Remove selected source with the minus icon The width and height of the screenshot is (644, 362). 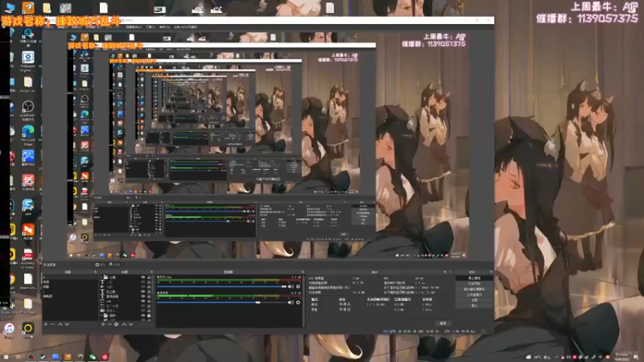tap(109, 324)
